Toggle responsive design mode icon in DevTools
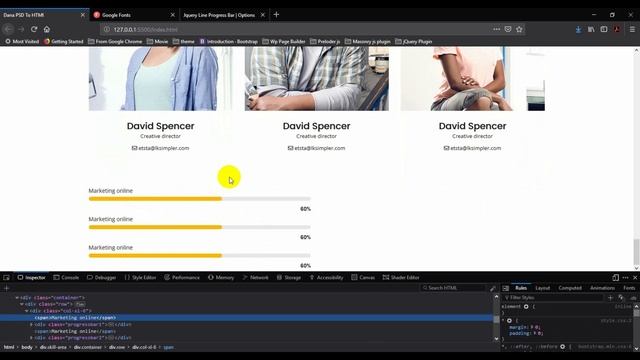Screen dimensions: 640x360 [x=616, y=278]
